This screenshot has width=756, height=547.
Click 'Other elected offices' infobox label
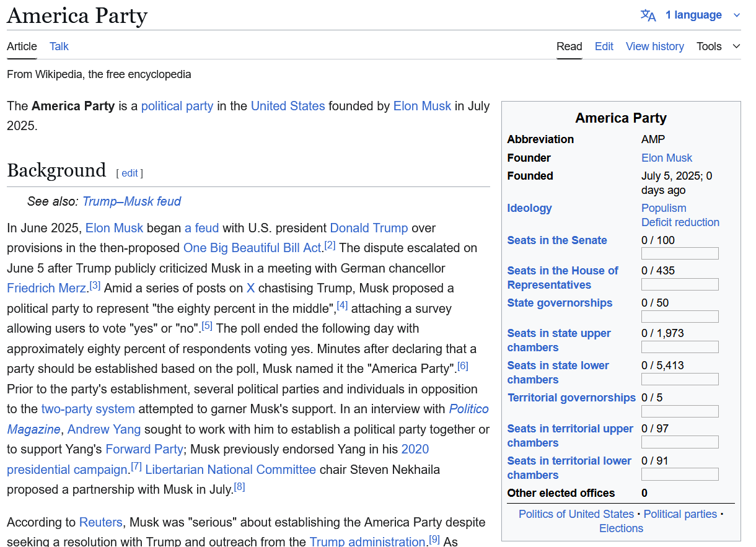561,493
